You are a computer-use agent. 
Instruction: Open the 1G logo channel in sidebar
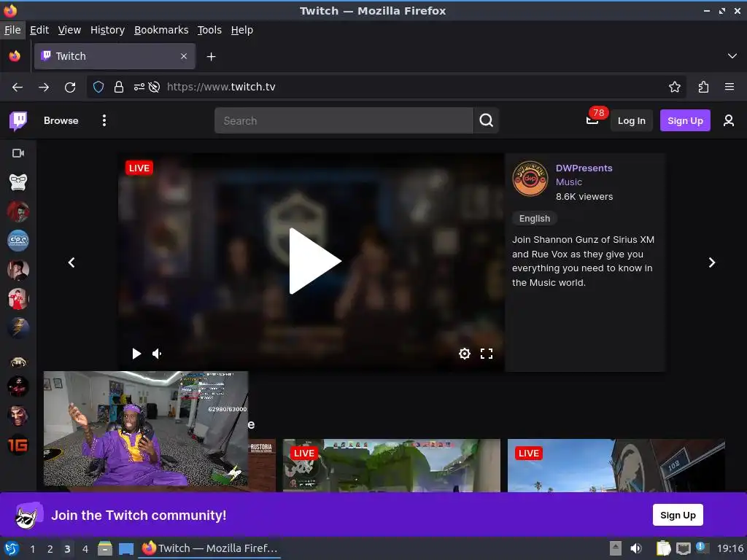[18, 446]
